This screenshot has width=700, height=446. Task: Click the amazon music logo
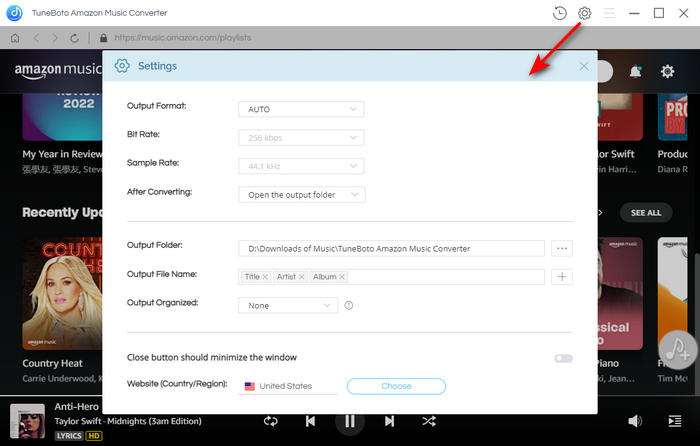58,70
